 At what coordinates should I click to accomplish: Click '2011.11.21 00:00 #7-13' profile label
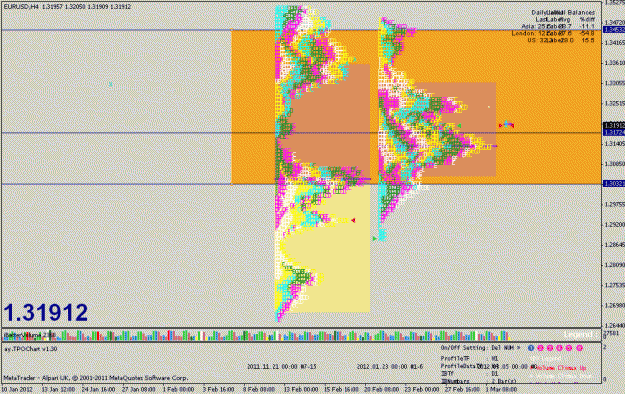[x=282, y=366]
